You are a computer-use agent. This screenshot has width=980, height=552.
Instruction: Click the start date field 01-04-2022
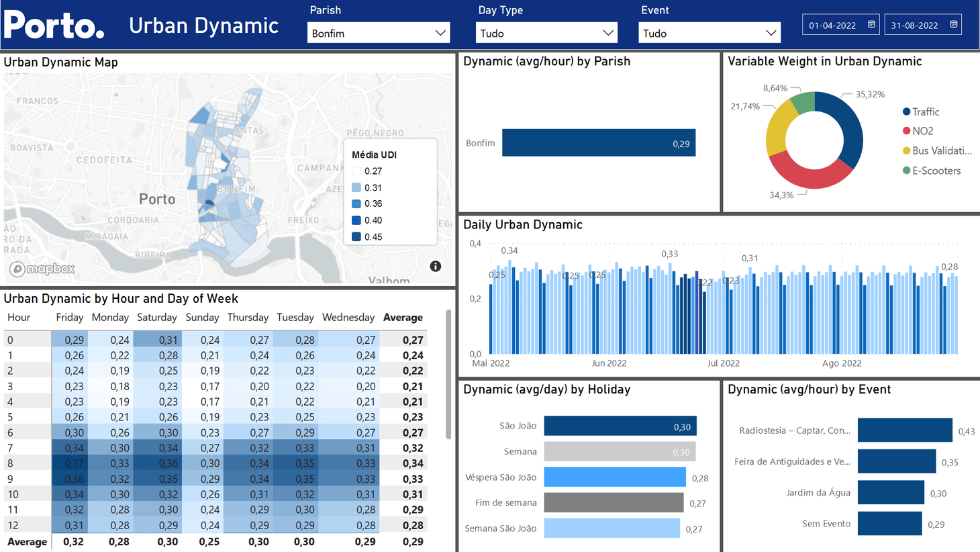(x=832, y=26)
